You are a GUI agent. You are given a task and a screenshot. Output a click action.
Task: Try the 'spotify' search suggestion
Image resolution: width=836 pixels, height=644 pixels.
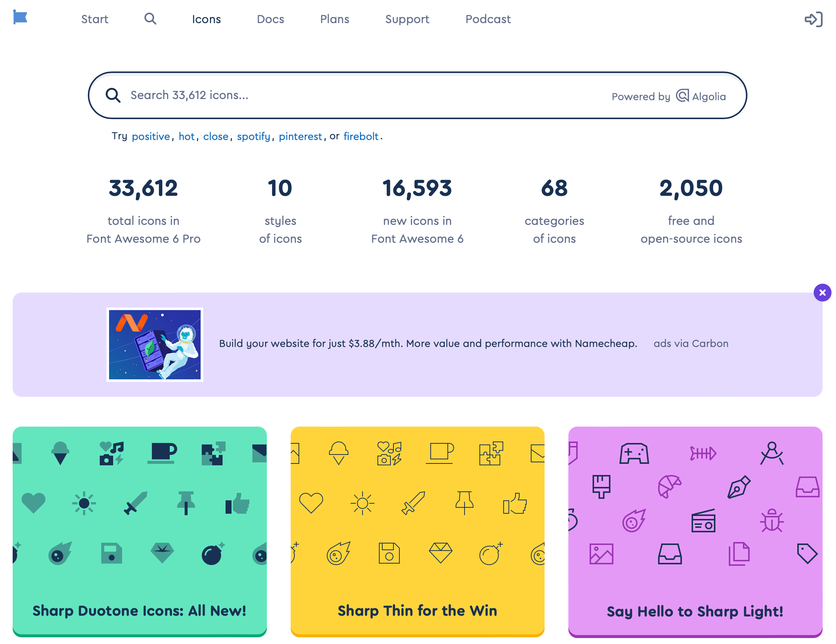253,136
